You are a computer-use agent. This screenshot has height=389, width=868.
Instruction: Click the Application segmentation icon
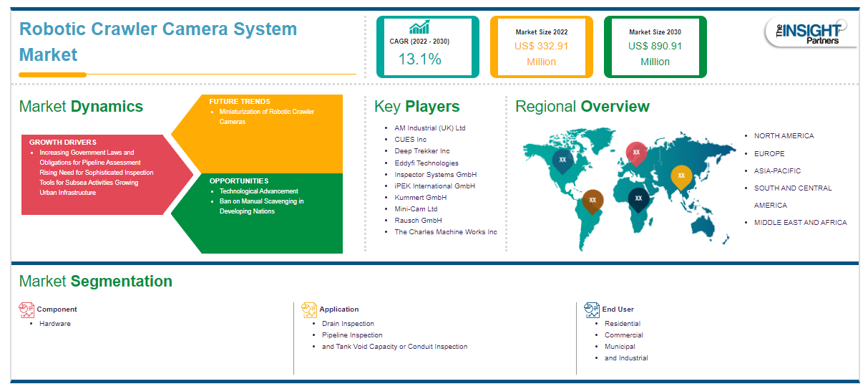point(309,309)
